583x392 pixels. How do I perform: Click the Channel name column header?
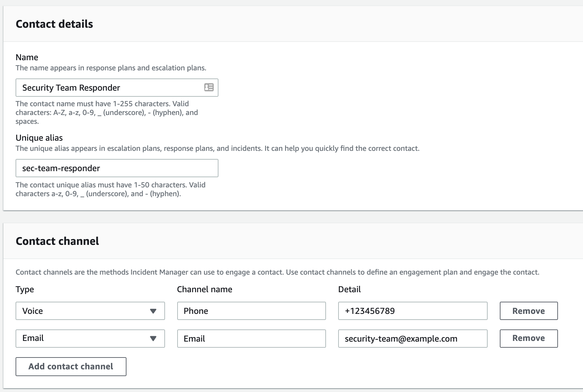point(204,289)
